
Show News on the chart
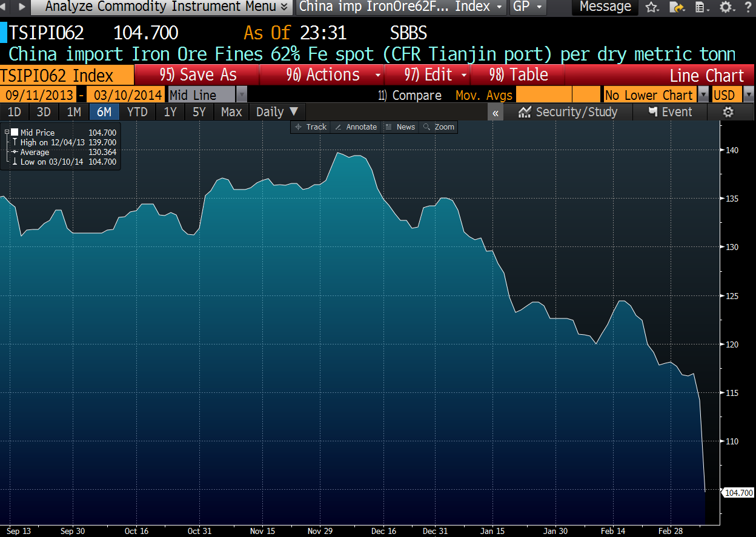tap(400, 127)
